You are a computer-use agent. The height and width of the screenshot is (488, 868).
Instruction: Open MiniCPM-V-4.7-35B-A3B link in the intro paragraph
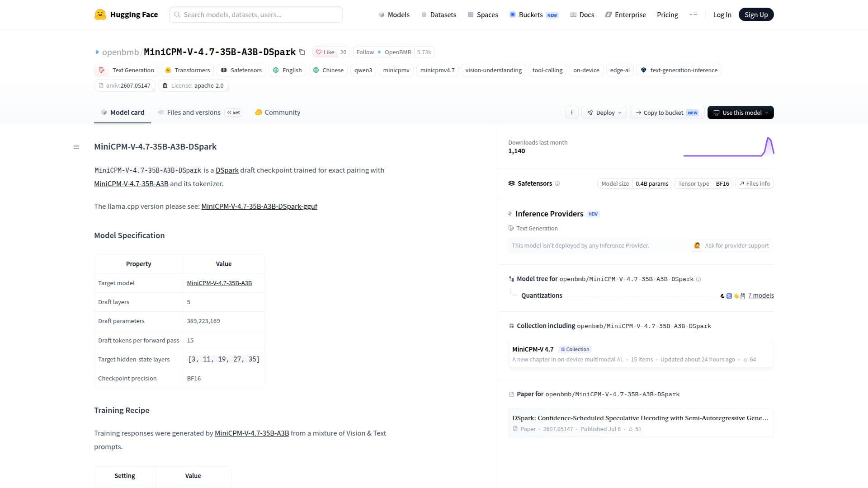point(131,184)
